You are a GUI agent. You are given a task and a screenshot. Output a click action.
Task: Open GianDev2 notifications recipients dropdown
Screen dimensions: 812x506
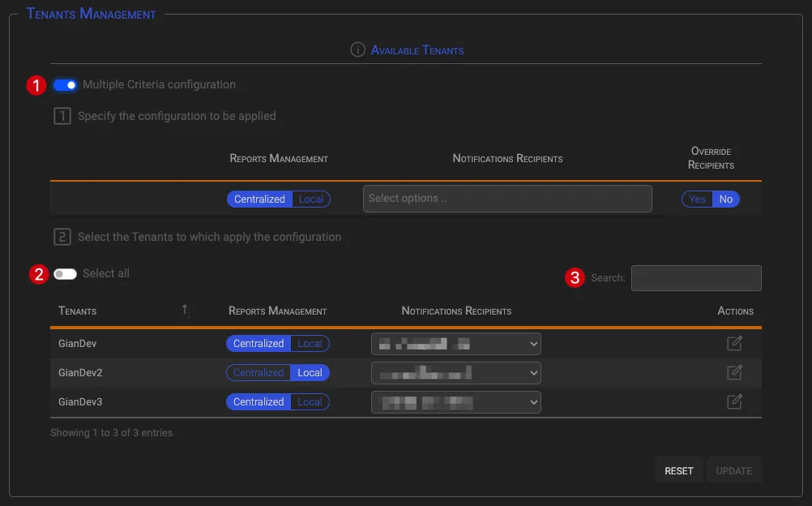point(455,373)
